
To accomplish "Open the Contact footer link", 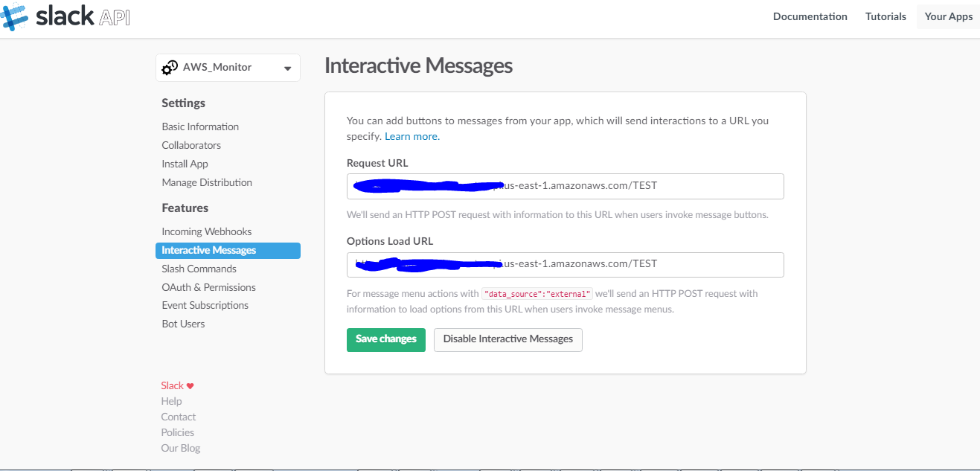I will 179,417.
